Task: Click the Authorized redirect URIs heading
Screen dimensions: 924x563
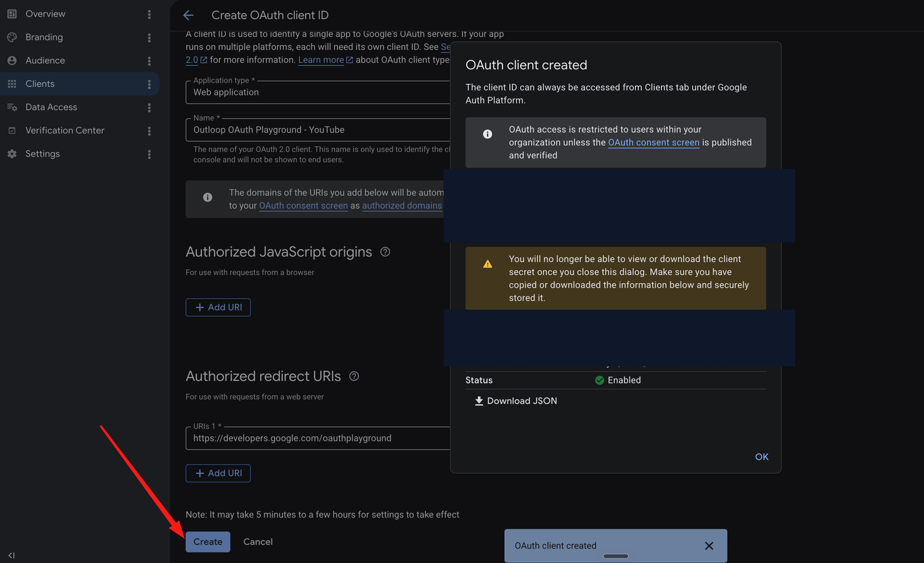Action: 263,376
